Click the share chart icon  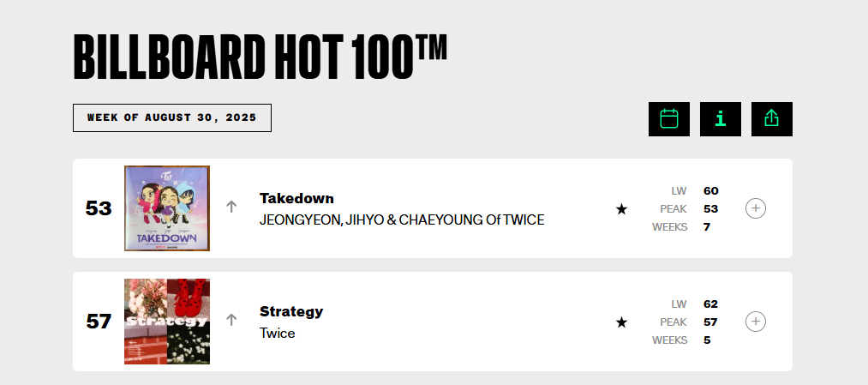pos(771,119)
